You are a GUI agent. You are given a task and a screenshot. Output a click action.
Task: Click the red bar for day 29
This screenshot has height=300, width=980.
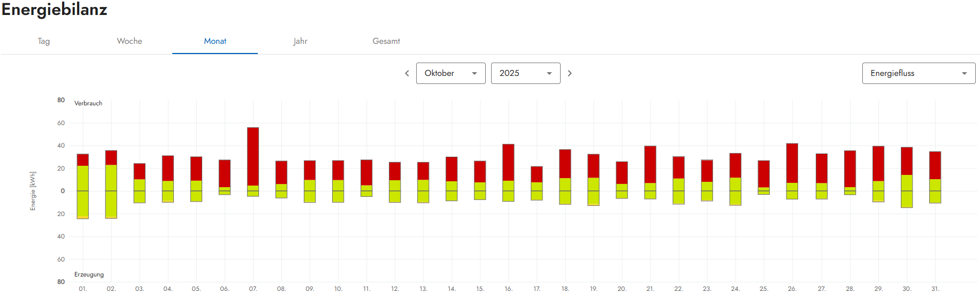coord(878,163)
